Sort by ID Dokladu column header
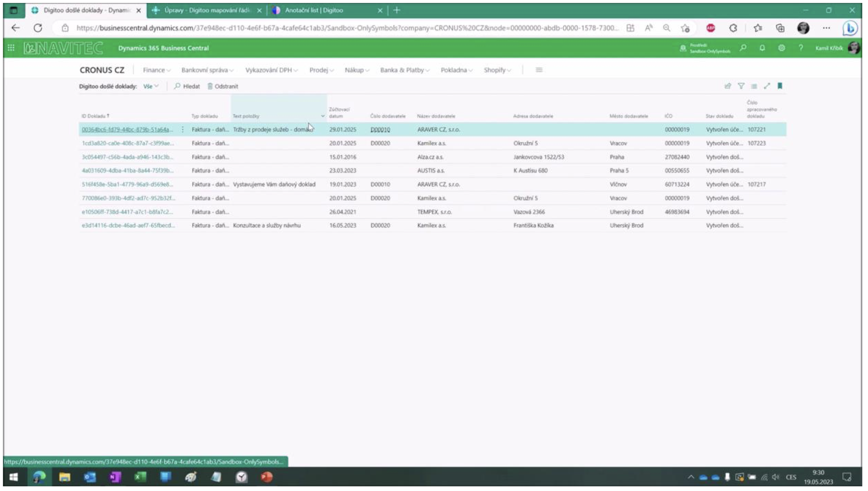Screen dimensions: 868x491 (x=95, y=116)
